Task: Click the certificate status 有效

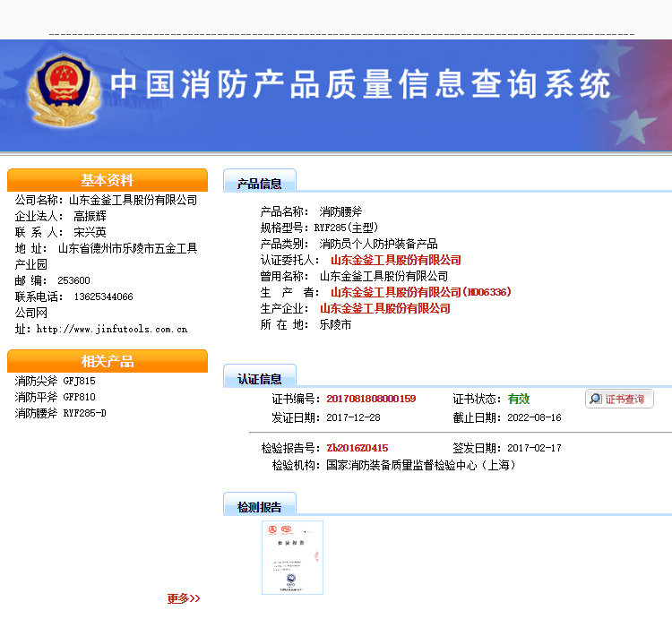Action: [519, 399]
